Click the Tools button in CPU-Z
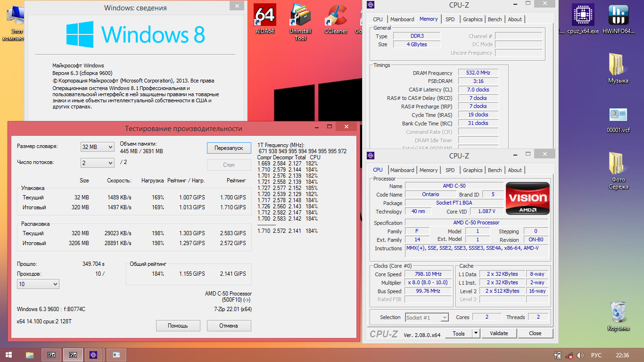Image resolution: width=644 pixels, height=362 pixels. point(459,333)
